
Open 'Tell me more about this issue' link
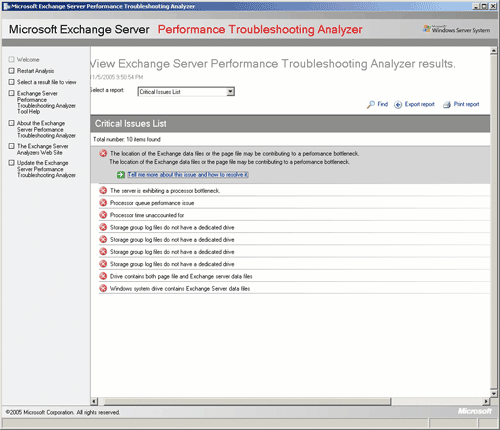(x=188, y=175)
